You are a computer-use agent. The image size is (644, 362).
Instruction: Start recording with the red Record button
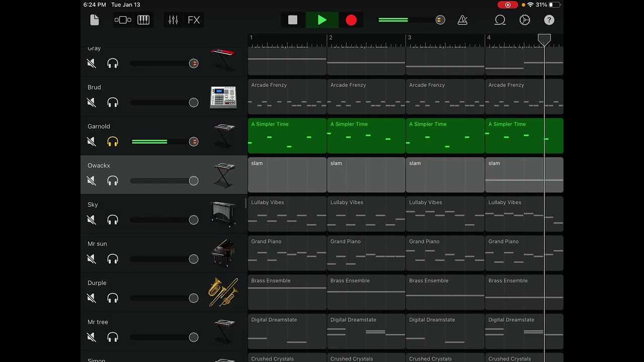(x=351, y=20)
